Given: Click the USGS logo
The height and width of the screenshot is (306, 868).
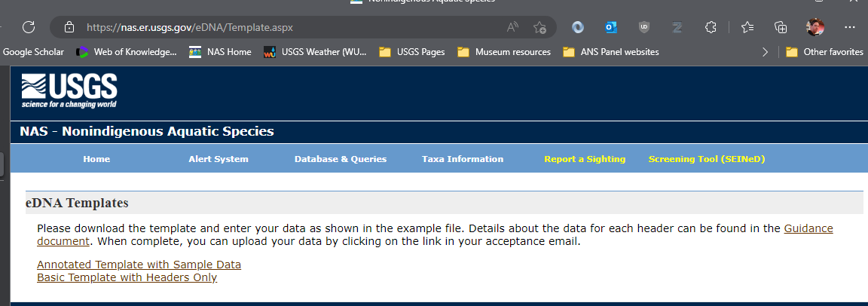Looking at the screenshot, I should coord(69,90).
